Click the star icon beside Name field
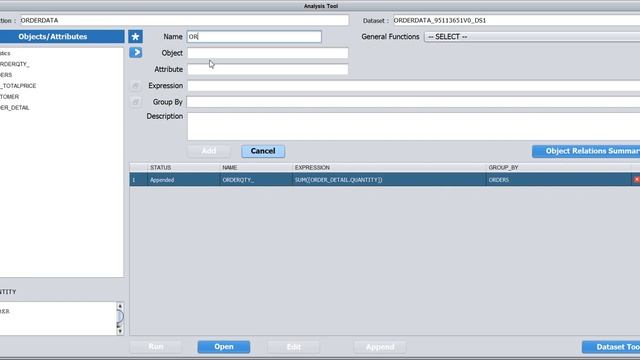The width and height of the screenshot is (640, 360). coord(136,37)
